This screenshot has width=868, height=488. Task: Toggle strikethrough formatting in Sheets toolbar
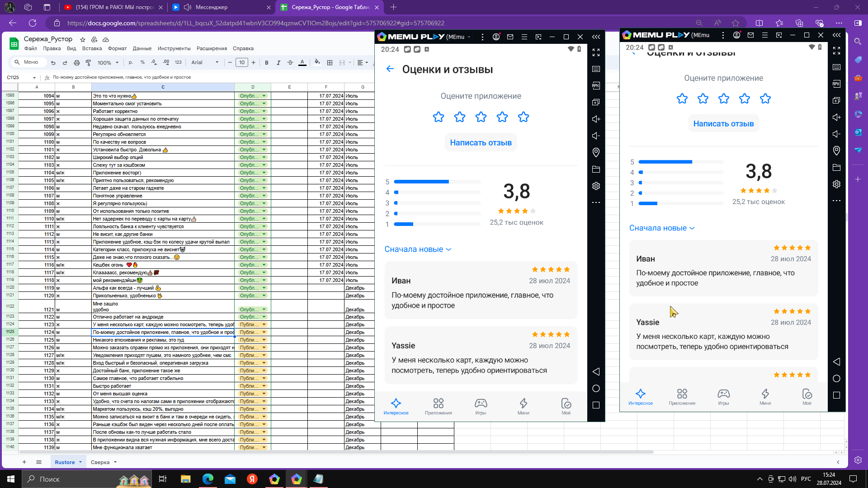point(290,63)
